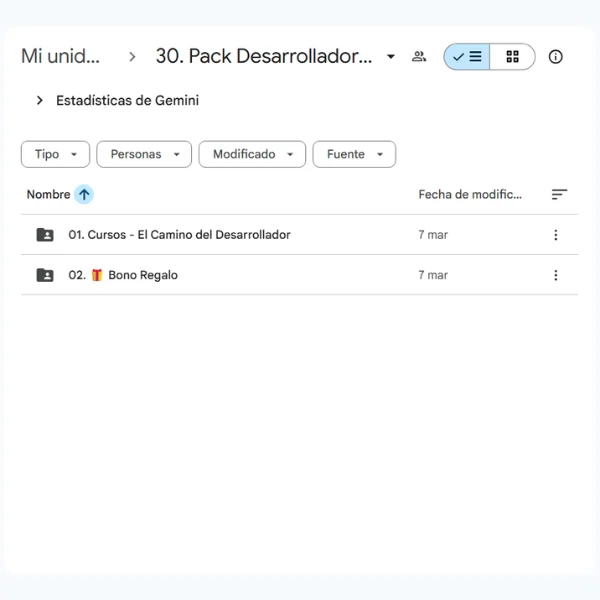Viewport: 600px width, 600px height.
Task: Open the 30. Pack Desarrollador folder dropdown
Action: (x=391, y=57)
